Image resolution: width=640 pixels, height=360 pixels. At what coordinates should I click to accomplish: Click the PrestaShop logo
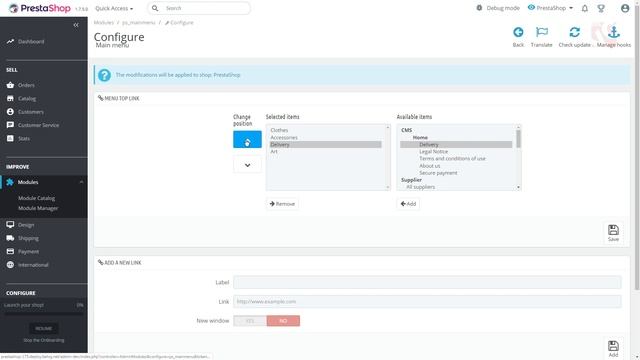(x=40, y=8)
